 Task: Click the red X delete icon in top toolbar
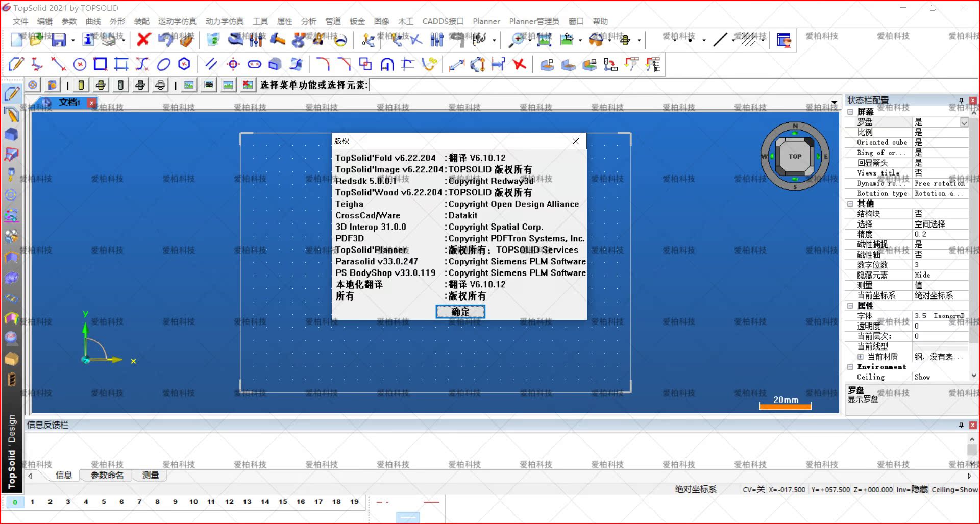tap(144, 39)
